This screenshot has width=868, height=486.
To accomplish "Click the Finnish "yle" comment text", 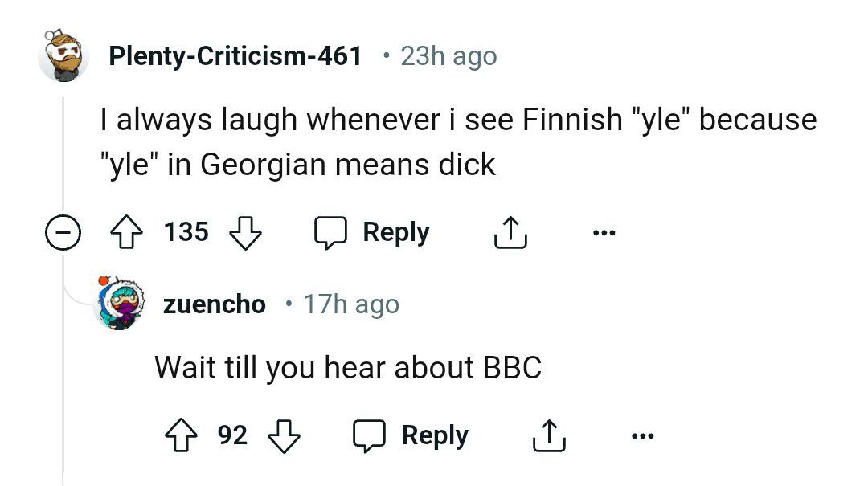I will click(458, 142).
